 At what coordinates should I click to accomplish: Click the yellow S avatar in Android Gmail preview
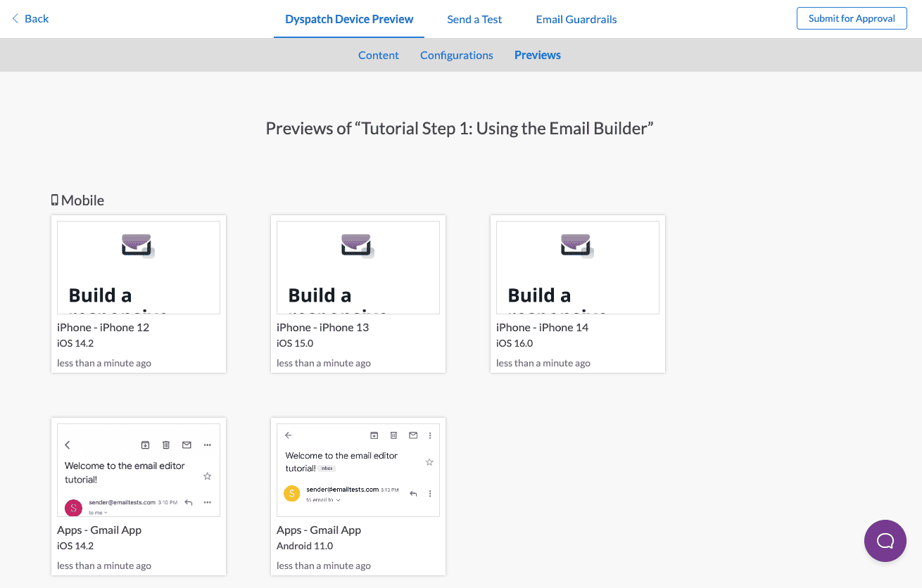(292, 493)
